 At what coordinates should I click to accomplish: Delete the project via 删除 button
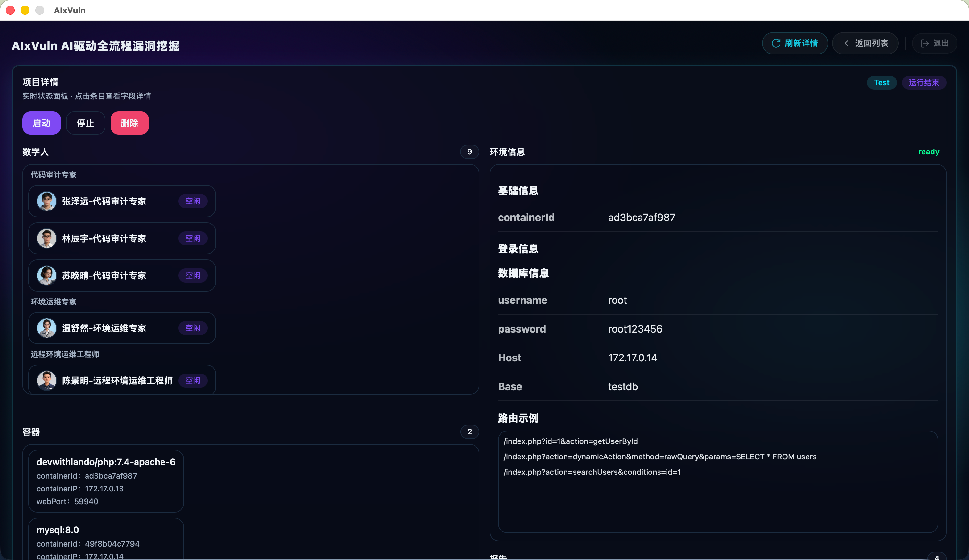click(x=129, y=123)
